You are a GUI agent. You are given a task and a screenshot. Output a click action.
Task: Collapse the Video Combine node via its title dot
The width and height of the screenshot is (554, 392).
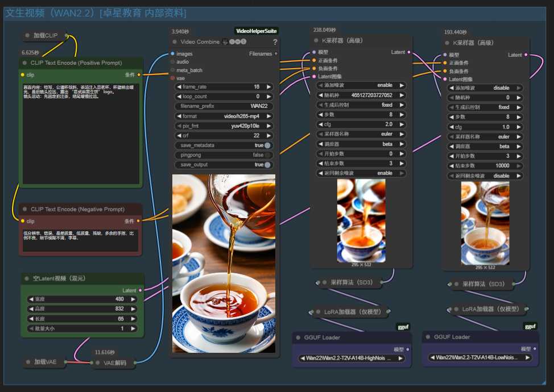click(175, 42)
